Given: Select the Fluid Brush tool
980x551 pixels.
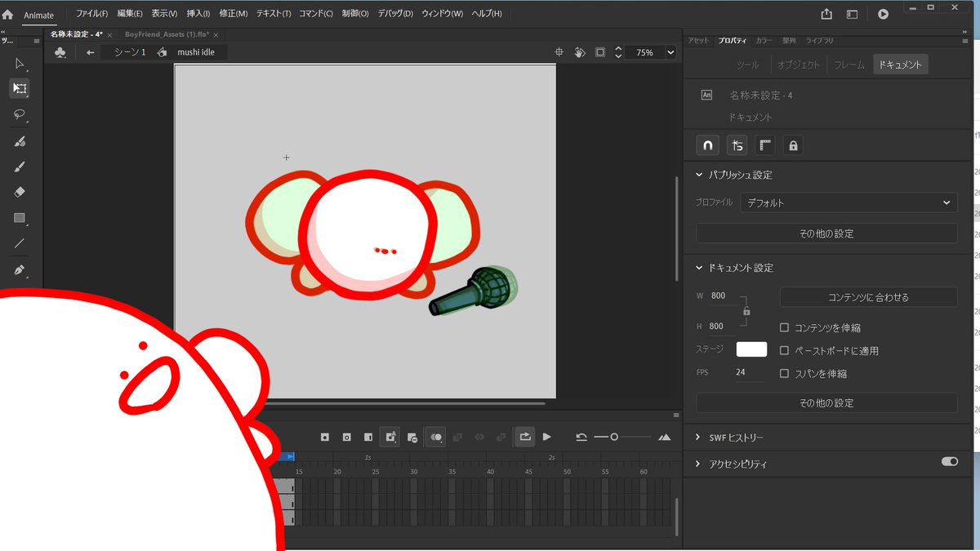Looking at the screenshot, I should coord(20,140).
